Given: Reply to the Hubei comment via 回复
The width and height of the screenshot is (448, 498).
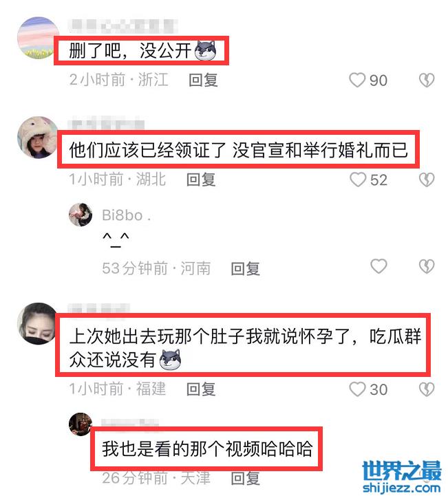Looking at the screenshot, I should [201, 180].
